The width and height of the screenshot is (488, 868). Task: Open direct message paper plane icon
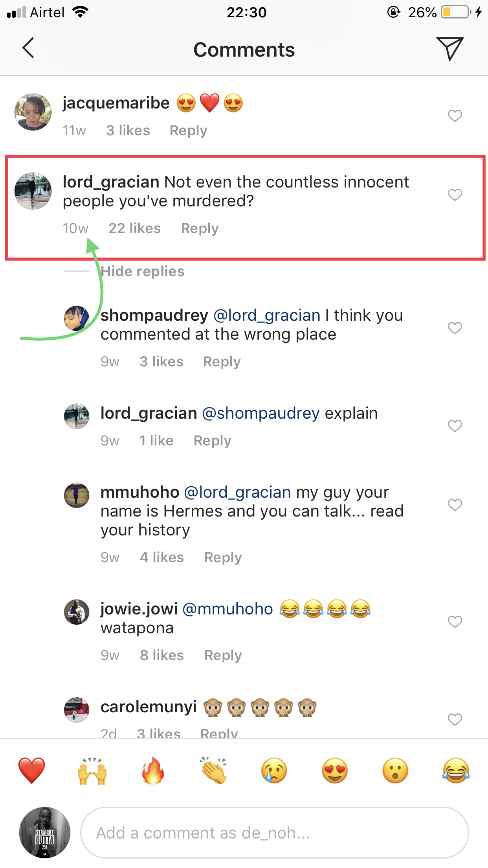click(x=450, y=49)
